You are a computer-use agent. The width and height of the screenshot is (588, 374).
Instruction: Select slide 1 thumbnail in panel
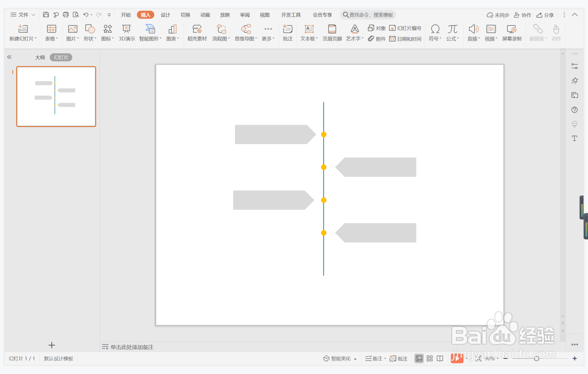(x=56, y=97)
